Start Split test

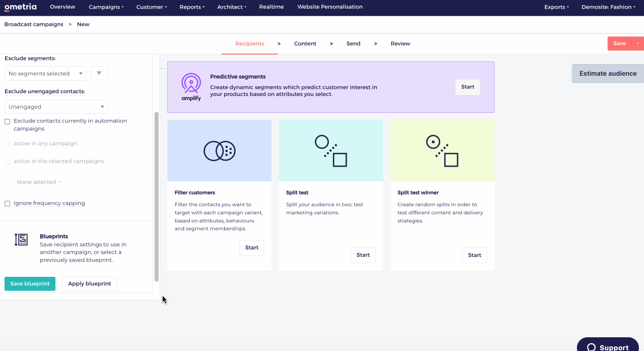coord(363,255)
